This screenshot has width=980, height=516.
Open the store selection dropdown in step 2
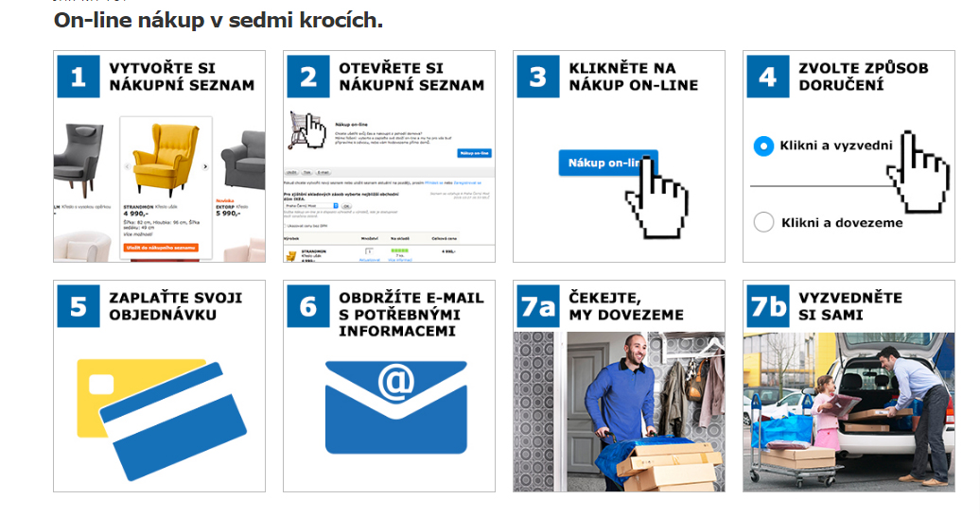pyautogui.click(x=312, y=205)
